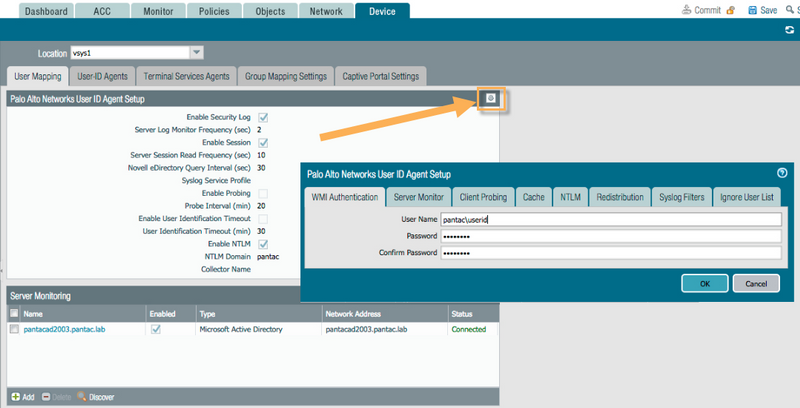The width and height of the screenshot is (800, 408).
Task: Click the Save disk icon
Action: (752, 10)
